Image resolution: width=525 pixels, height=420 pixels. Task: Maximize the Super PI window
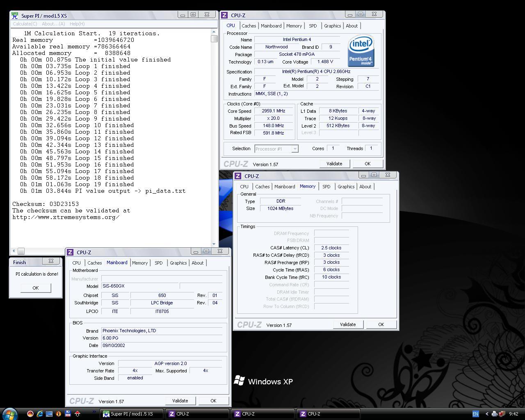pos(193,14)
